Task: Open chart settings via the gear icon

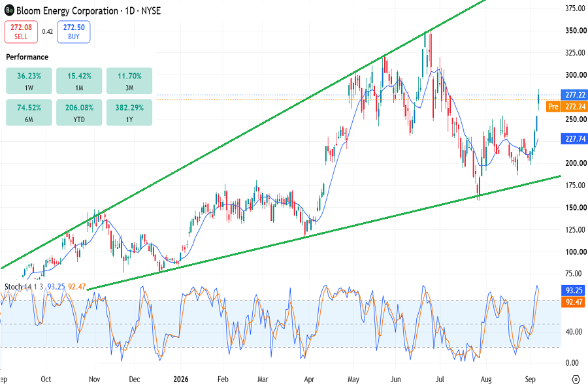Action: point(576,379)
